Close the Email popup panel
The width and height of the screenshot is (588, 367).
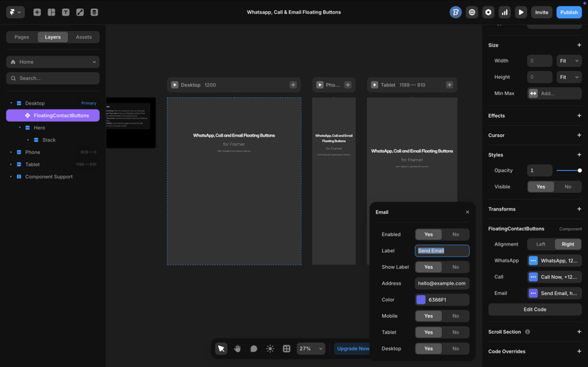(467, 212)
